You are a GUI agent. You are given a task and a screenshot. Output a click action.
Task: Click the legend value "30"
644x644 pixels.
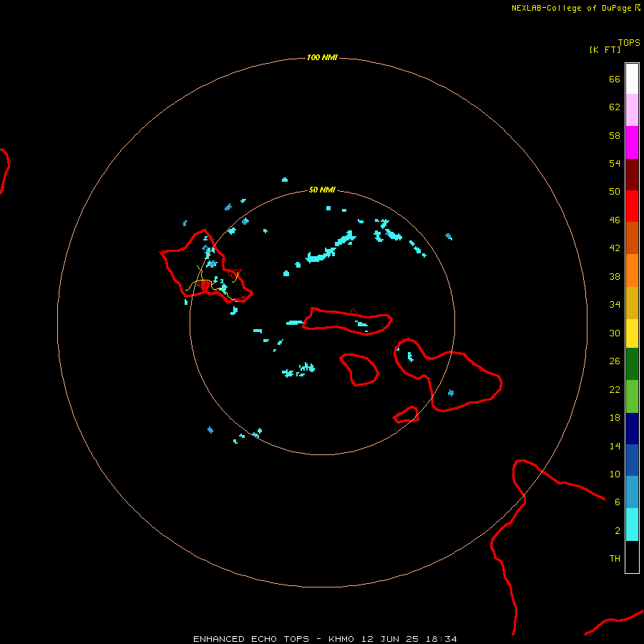pyautogui.click(x=615, y=333)
